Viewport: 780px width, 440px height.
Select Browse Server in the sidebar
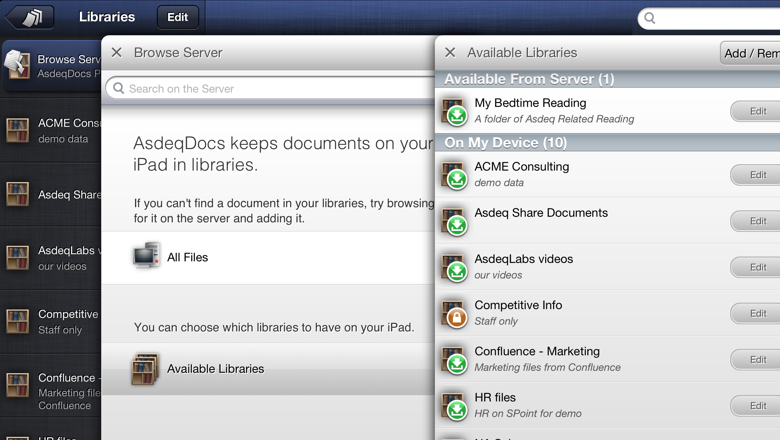pos(50,66)
